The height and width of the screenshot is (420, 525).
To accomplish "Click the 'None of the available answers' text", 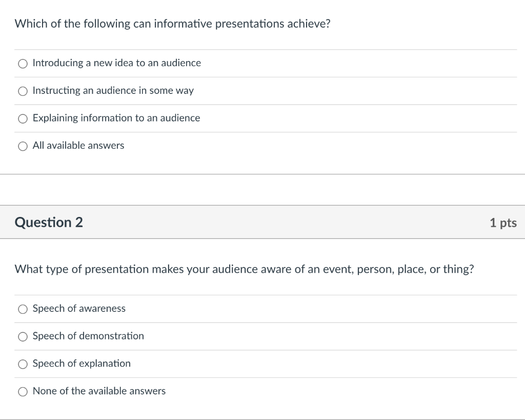I will coord(99,391).
